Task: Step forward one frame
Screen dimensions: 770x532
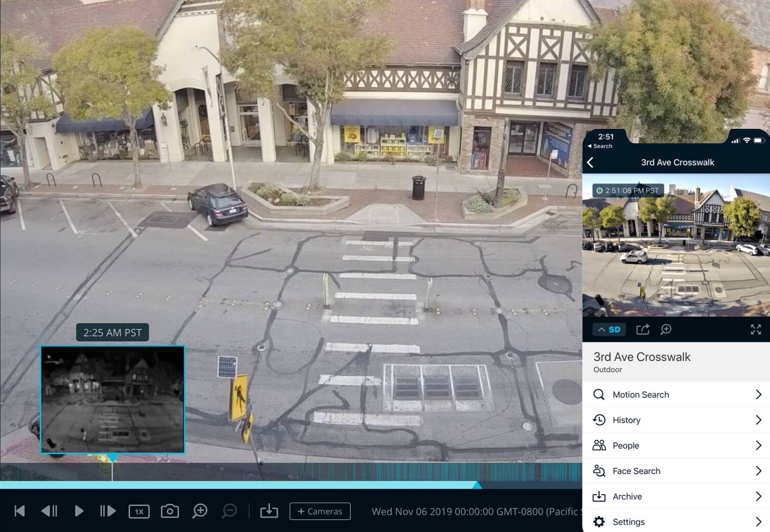Action: 107,511
